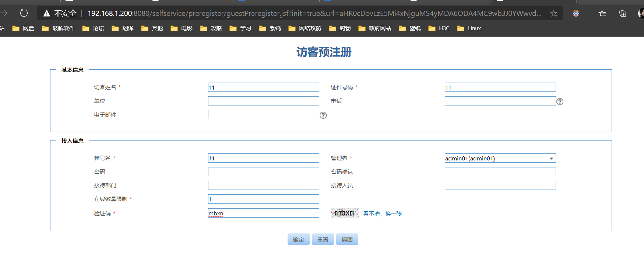Focus the 电话 input field
The image size is (644, 267).
coord(500,101)
